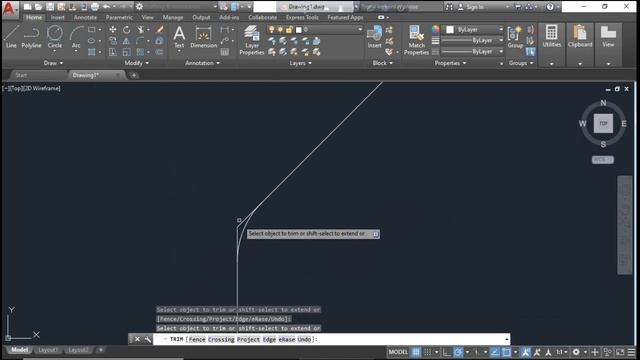Image resolution: width=640 pixels, height=360 pixels.
Task: Click the layer color square in layer dropdown
Action: pos(299,30)
